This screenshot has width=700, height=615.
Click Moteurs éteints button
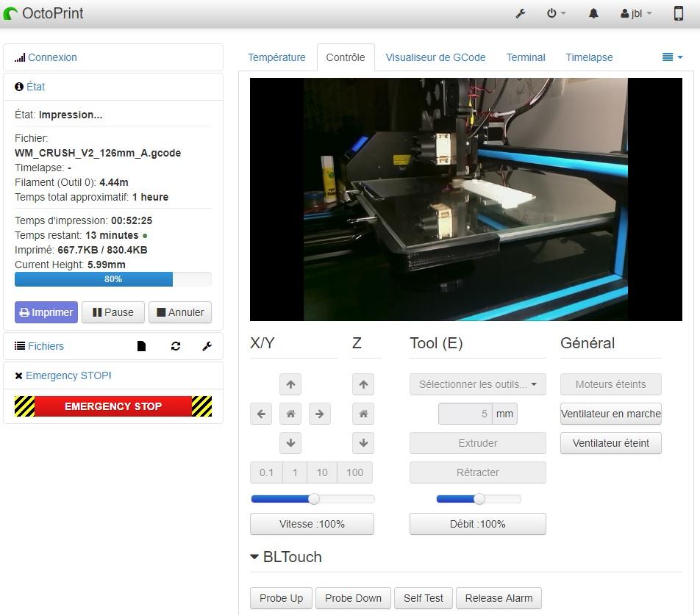coord(611,384)
